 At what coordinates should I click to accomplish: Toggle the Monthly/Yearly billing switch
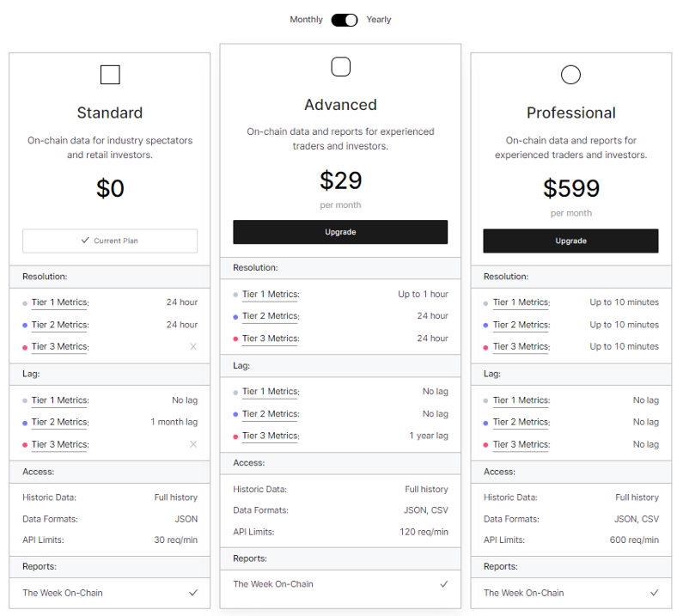[x=345, y=20]
